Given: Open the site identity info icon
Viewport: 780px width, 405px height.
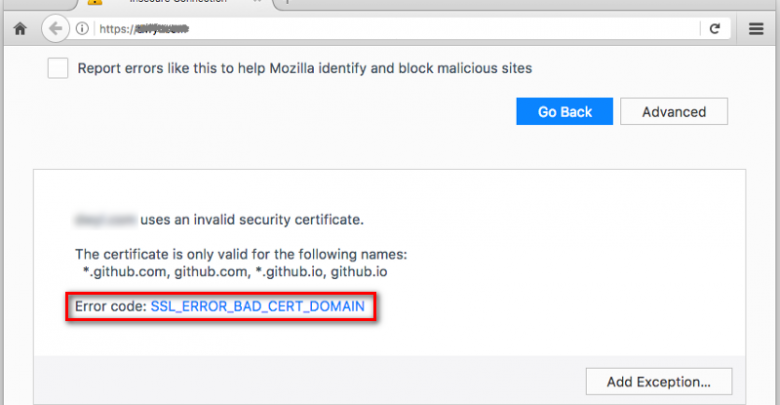Looking at the screenshot, I should coord(82,29).
